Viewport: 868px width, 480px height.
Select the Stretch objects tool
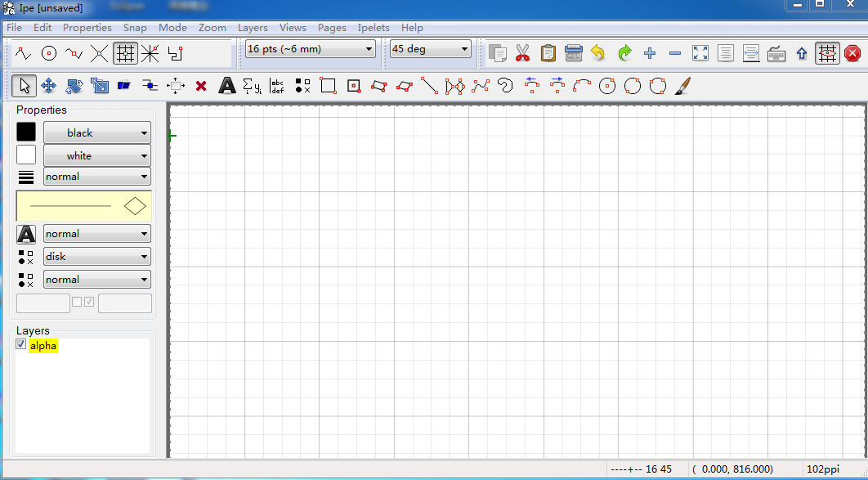click(100, 85)
